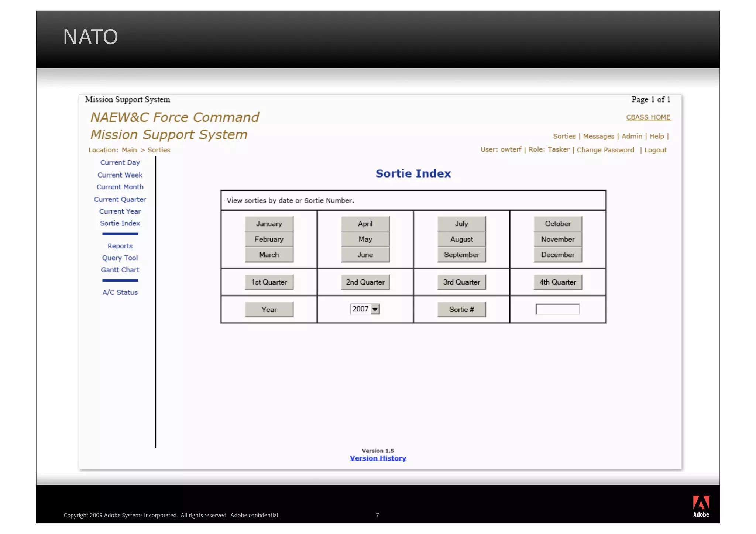This screenshot has width=756, height=534.
Task: Select Current Week in sidebar
Action: point(120,175)
